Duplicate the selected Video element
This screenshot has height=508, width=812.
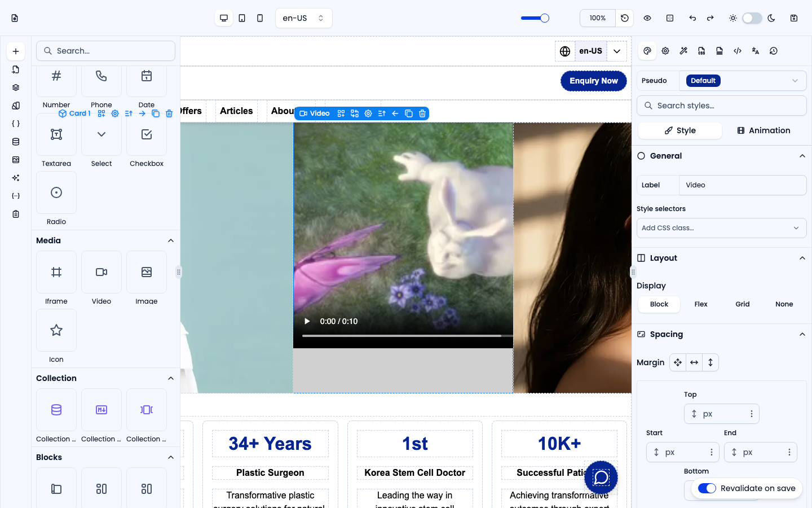tap(409, 113)
